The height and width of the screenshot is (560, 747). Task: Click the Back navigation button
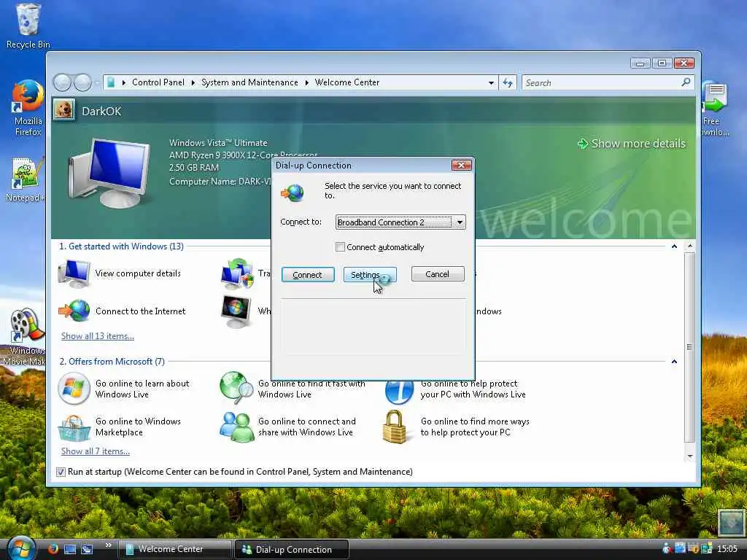pyautogui.click(x=63, y=82)
